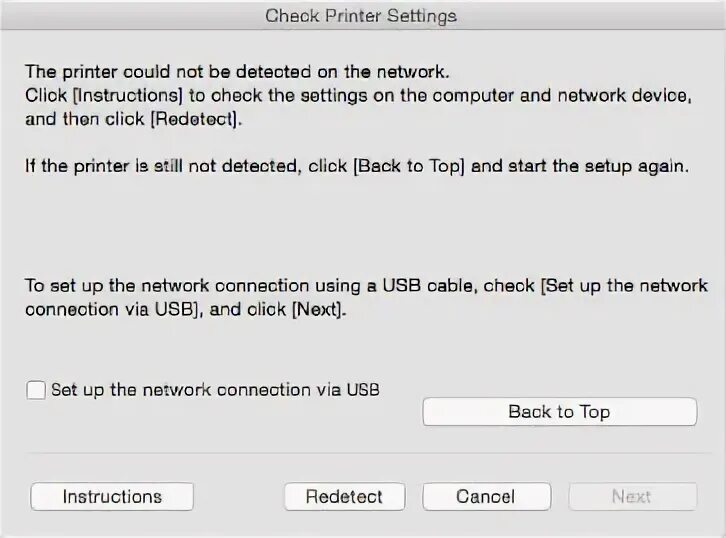The image size is (726, 538).
Task: Click the 'connection via USB], and click [Next]' line
Action: 186,310
